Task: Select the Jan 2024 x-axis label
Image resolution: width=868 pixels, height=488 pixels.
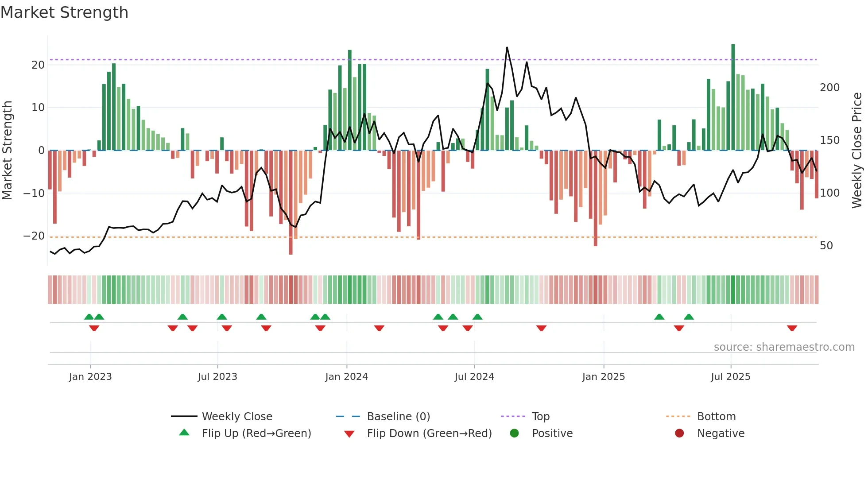Action: point(346,376)
